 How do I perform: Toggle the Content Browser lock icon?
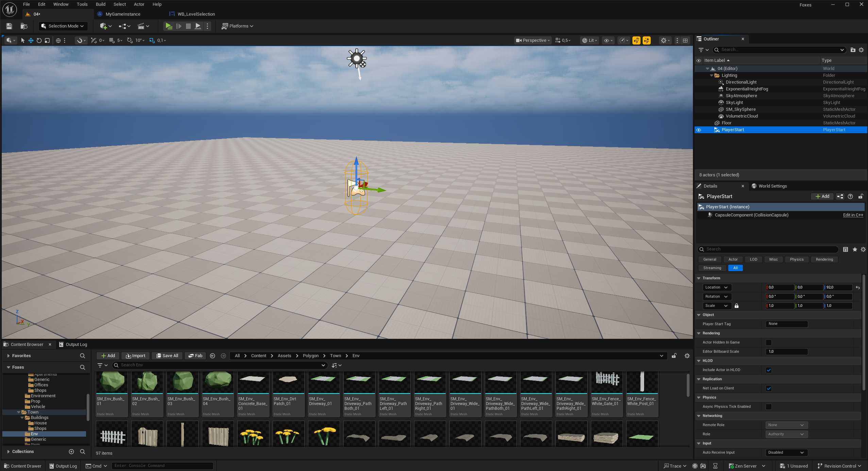tap(674, 356)
